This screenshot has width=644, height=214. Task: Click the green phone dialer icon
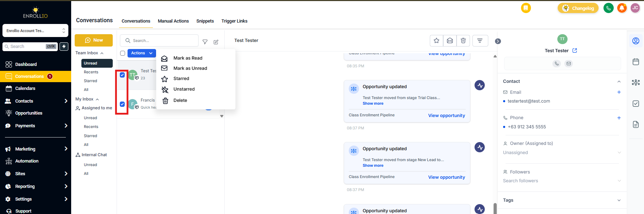[608, 8]
